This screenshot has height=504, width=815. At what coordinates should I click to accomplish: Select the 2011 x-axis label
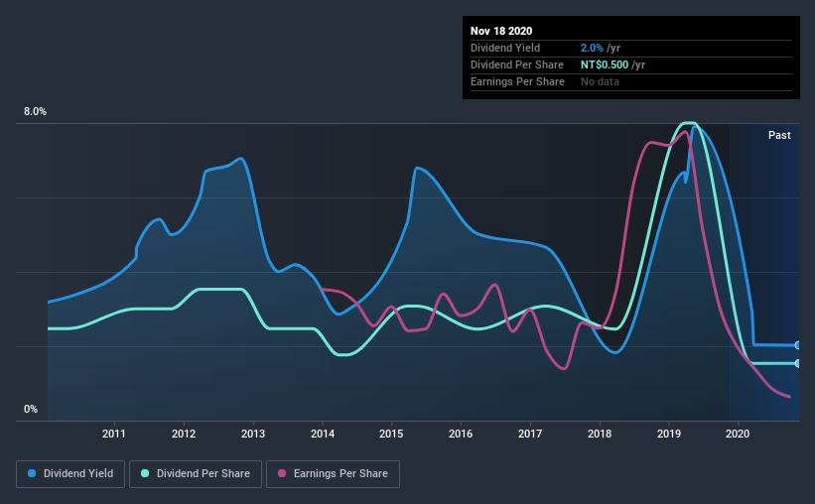tap(114, 434)
